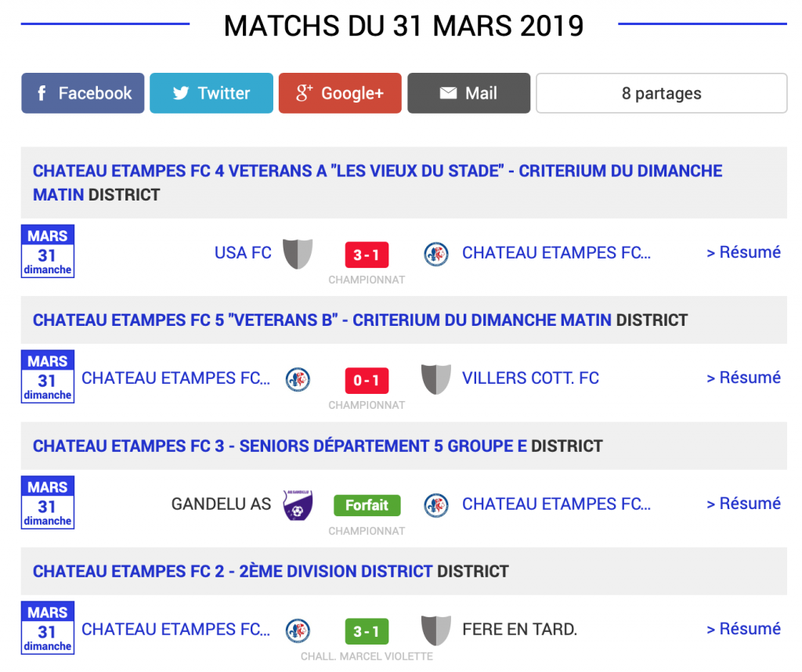This screenshot has width=802, height=672.
Task: Send the page by Mail
Action: point(468,93)
